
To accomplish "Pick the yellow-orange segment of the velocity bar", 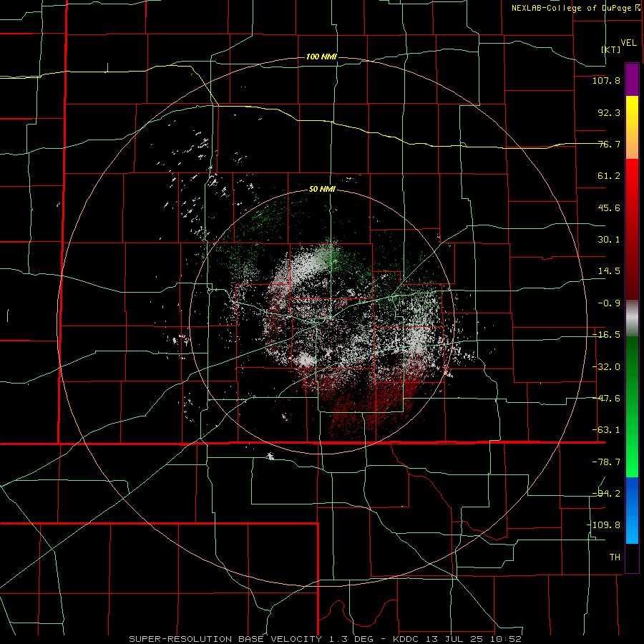I will (632, 127).
